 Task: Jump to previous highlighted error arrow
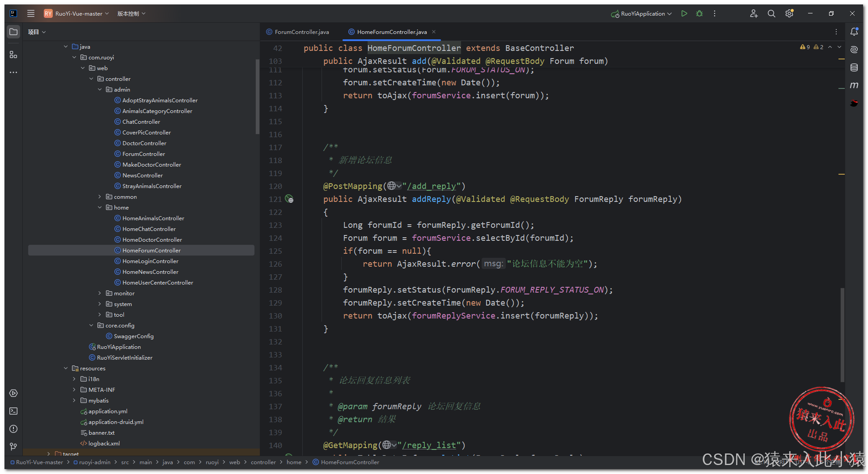830,47
